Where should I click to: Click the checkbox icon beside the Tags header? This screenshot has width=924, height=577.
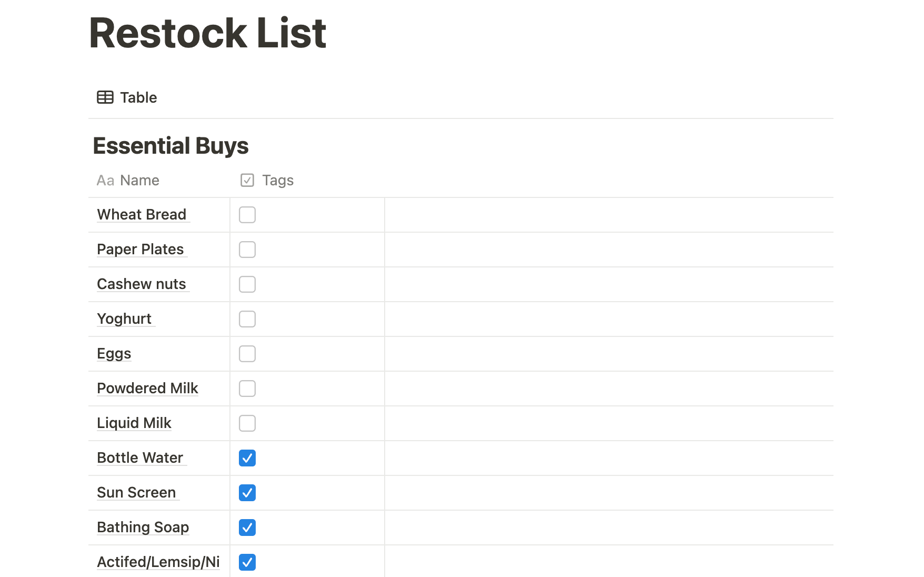pyautogui.click(x=247, y=181)
